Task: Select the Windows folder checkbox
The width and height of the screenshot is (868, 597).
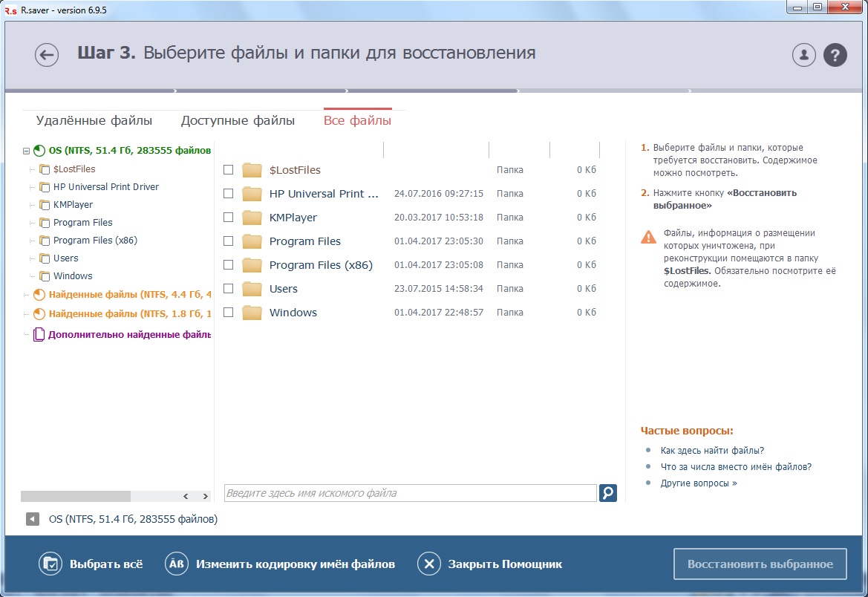Action: click(228, 313)
